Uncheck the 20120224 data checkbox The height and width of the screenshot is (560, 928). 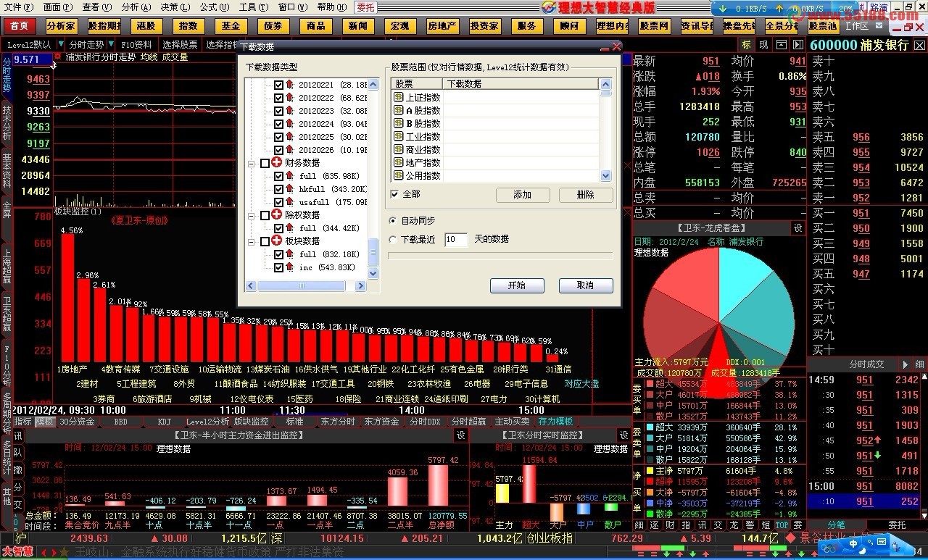[x=278, y=124]
